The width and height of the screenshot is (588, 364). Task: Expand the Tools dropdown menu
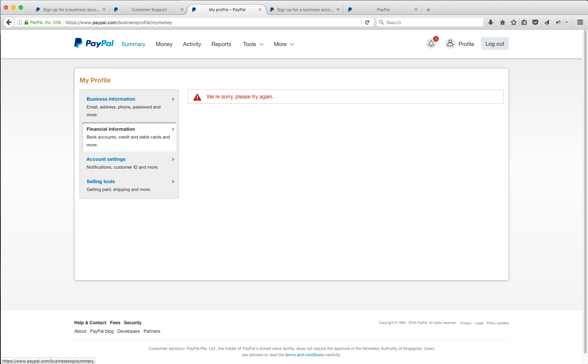[x=253, y=44]
